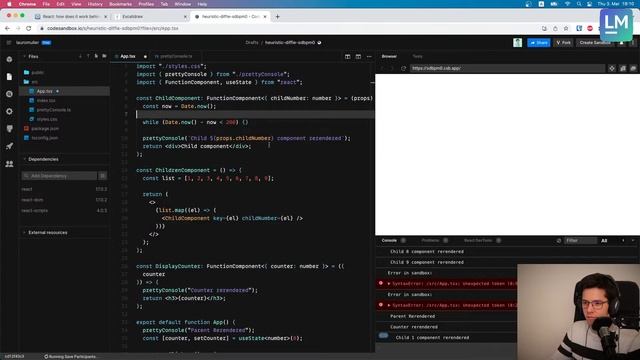Viewport: 640px width, 360px height.
Task: Open the Chrome Bookmarks menu
Action: coord(120,4)
